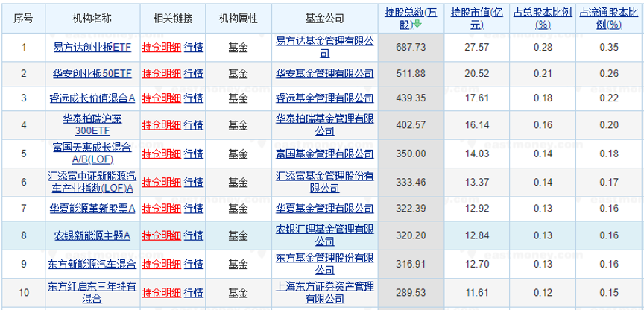Open 华夏基金管理有限公司 company link
Image resolution: width=644 pixels, height=310 pixels.
[x=324, y=209]
